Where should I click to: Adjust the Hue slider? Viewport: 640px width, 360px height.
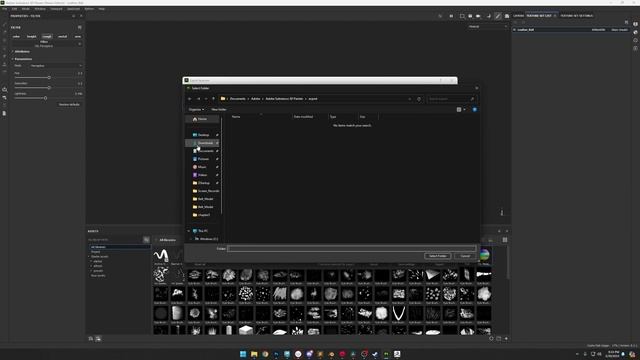click(49, 78)
